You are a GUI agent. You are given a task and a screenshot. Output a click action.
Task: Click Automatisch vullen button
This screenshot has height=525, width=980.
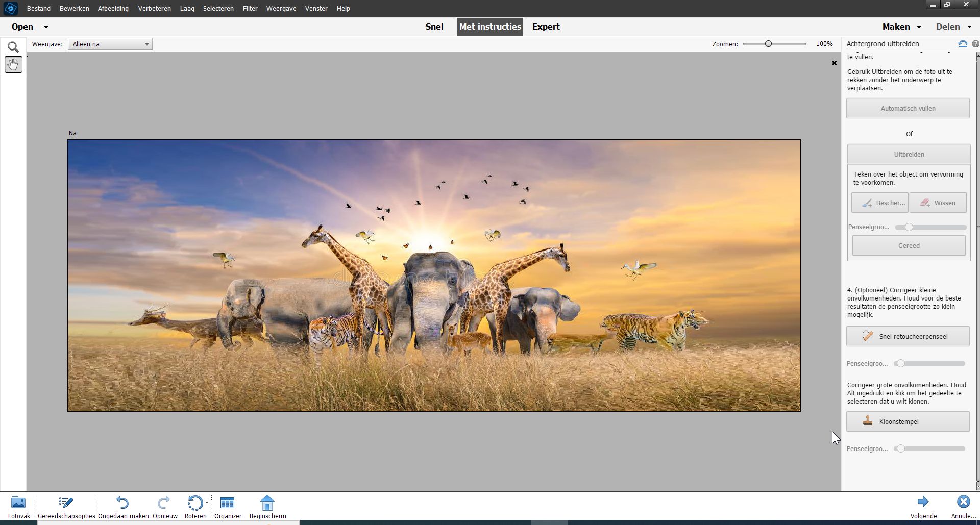908,108
